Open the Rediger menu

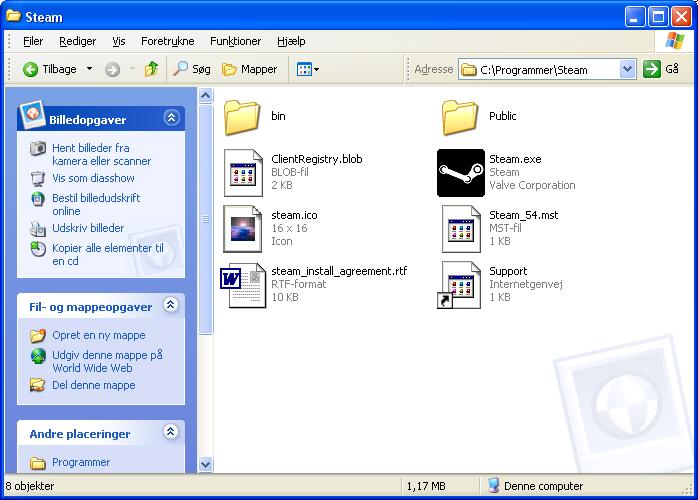tap(77, 41)
